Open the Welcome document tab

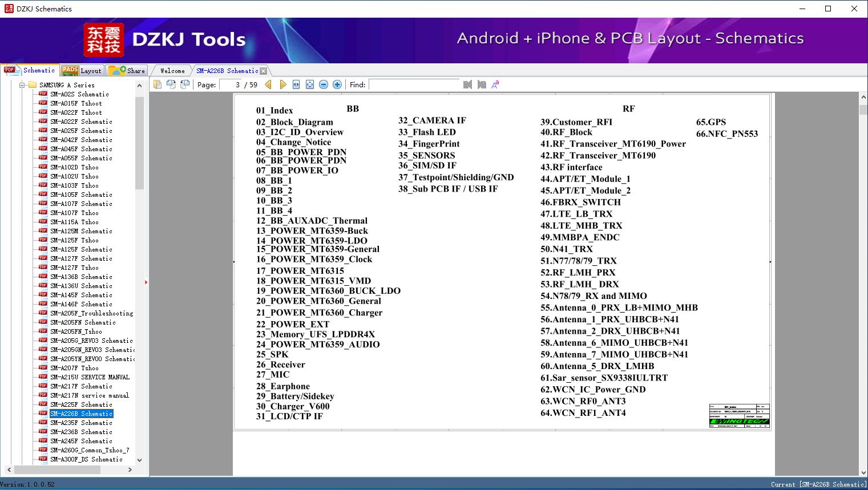[172, 71]
